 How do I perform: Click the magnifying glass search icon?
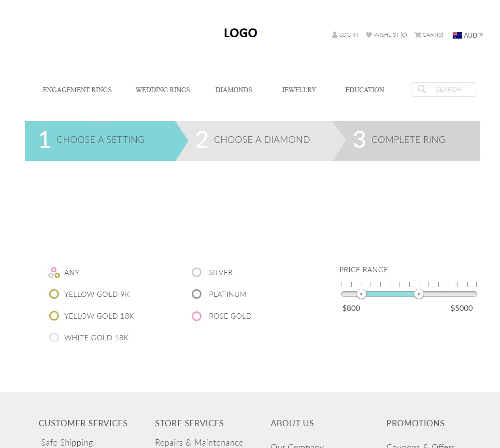pos(422,89)
